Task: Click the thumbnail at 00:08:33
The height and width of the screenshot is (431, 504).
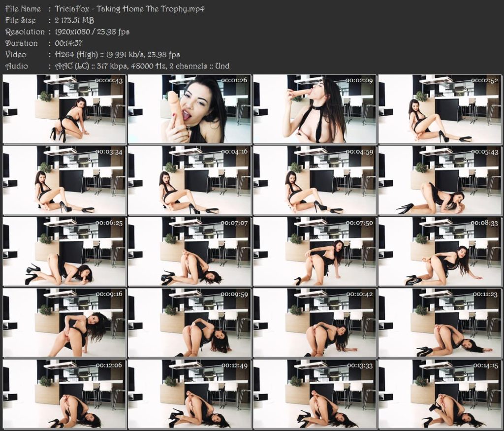Action: [x=440, y=252]
